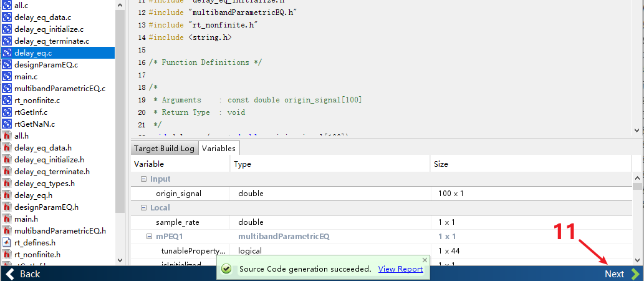Click the delay_eq_data.h header icon
The height and width of the screenshot is (281, 644).
click(7, 148)
